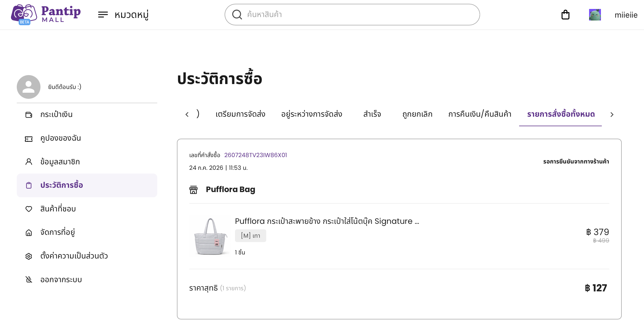
Task: Open the Pufflora Bag store name
Action: 230,189
